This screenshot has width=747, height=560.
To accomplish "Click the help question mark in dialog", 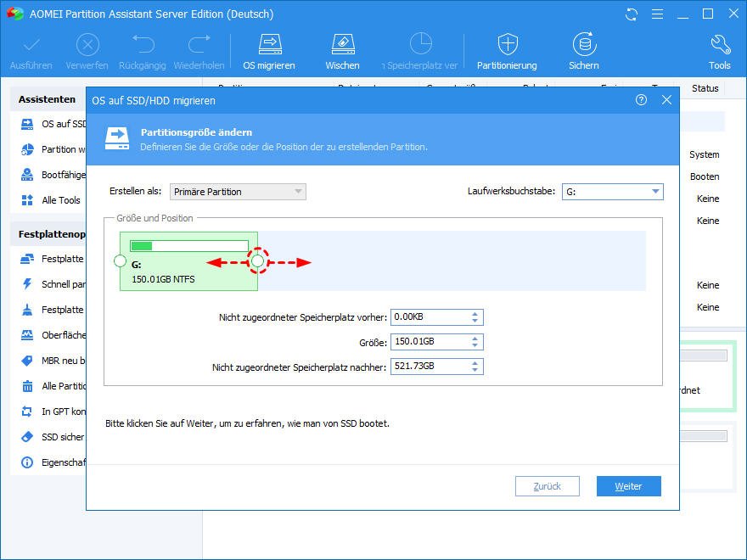I will (x=641, y=100).
